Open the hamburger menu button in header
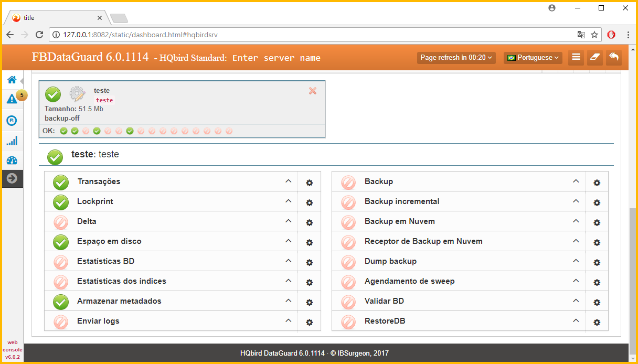The height and width of the screenshot is (364, 638). [x=576, y=57]
